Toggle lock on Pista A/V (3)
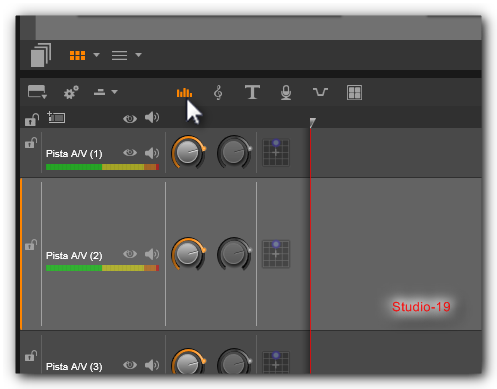 click(31, 356)
